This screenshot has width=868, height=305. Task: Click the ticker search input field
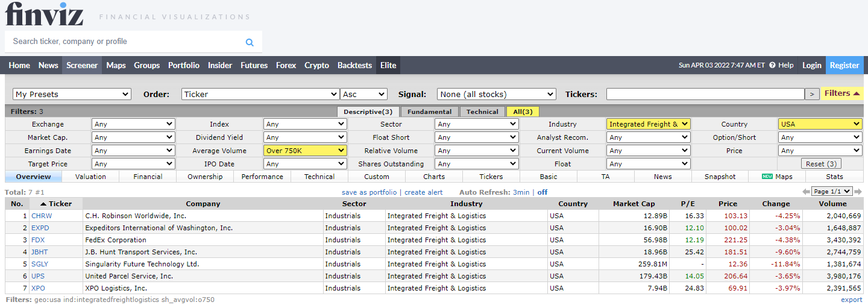coord(125,42)
